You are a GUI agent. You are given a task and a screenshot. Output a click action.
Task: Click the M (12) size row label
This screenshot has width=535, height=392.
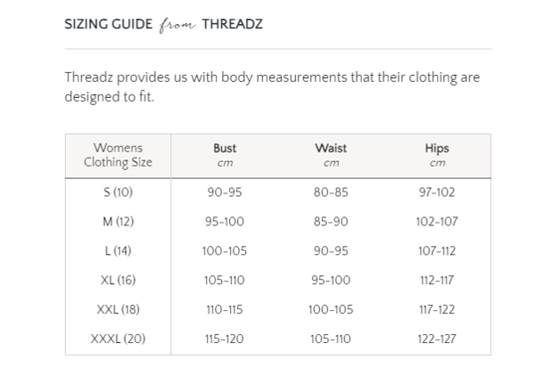click(118, 222)
